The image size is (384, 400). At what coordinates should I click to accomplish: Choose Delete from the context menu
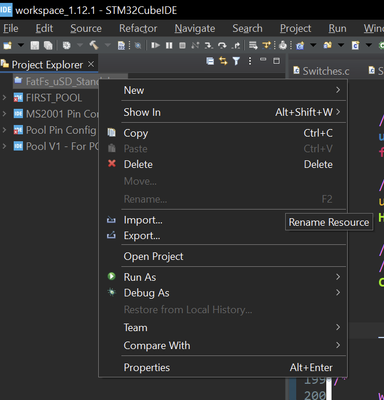click(223, 164)
